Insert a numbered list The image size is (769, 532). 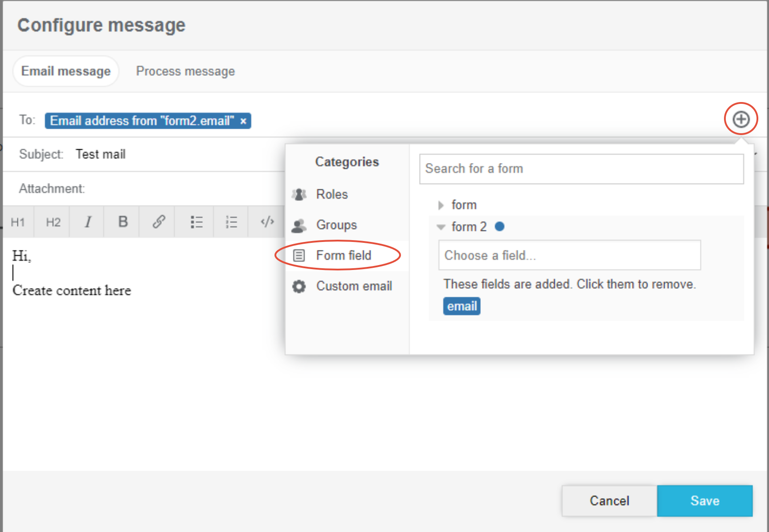231,222
